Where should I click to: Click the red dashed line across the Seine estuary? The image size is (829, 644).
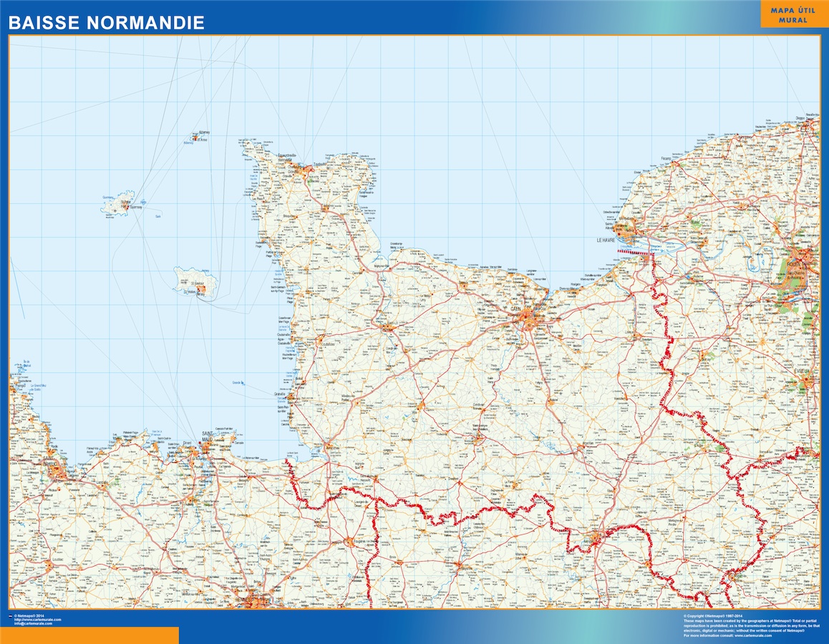637,252
